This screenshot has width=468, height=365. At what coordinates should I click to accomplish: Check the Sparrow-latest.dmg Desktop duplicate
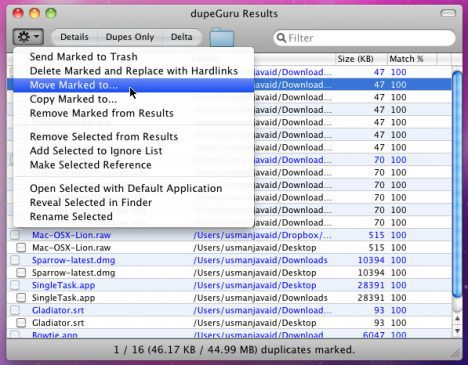click(x=21, y=273)
